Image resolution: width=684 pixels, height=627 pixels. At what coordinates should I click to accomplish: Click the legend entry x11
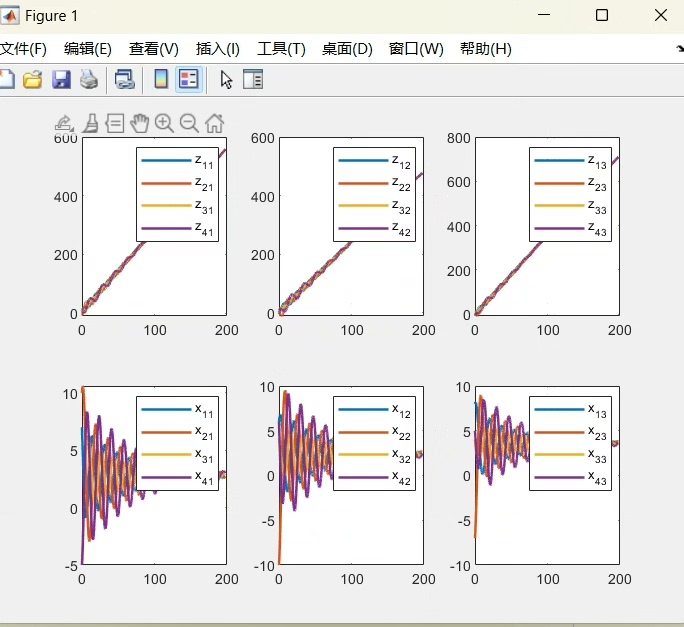204,410
